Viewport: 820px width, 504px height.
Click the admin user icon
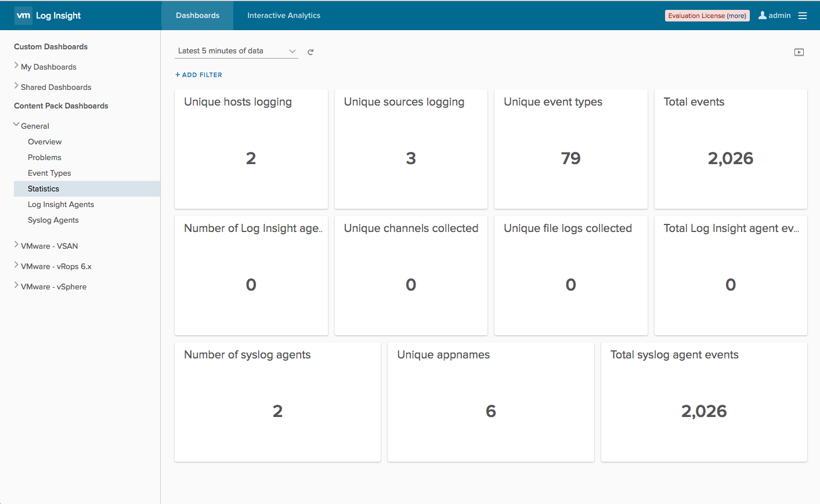point(763,16)
